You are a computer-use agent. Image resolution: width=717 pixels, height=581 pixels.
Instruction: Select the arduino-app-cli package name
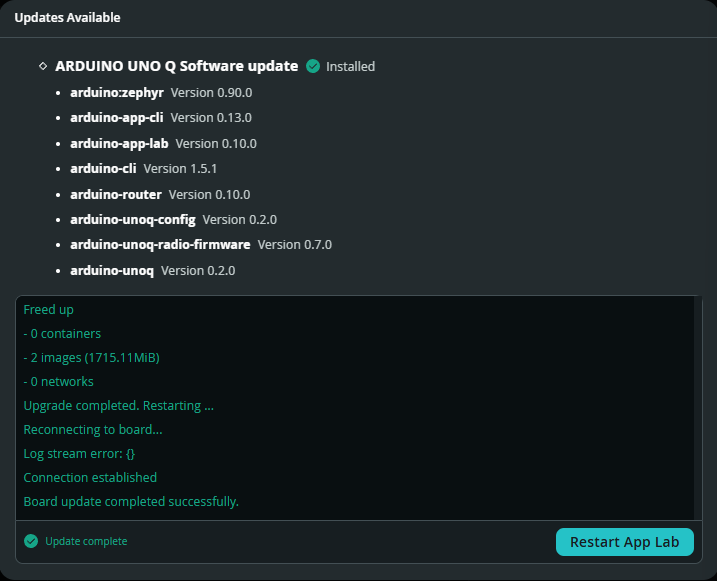(117, 117)
